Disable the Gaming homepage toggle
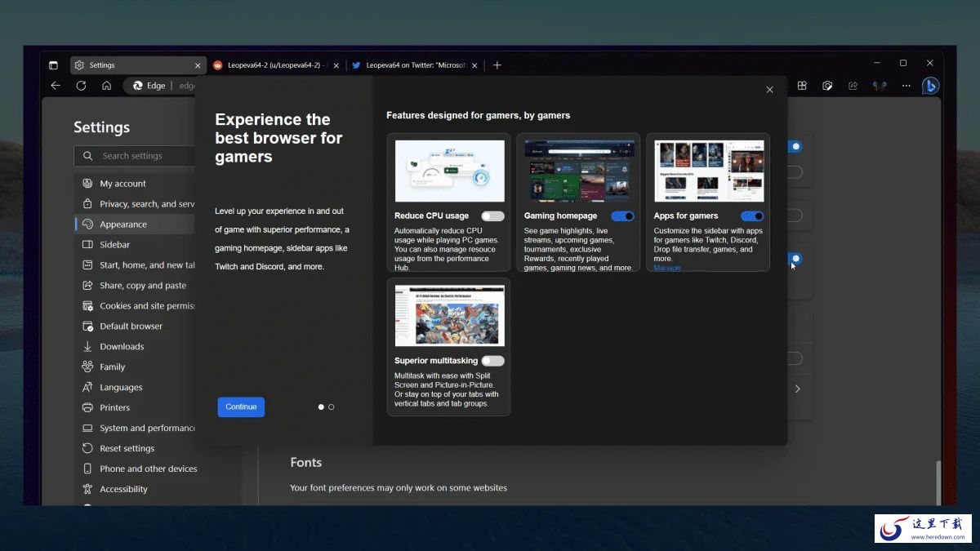This screenshot has width=980, height=551. [x=622, y=216]
